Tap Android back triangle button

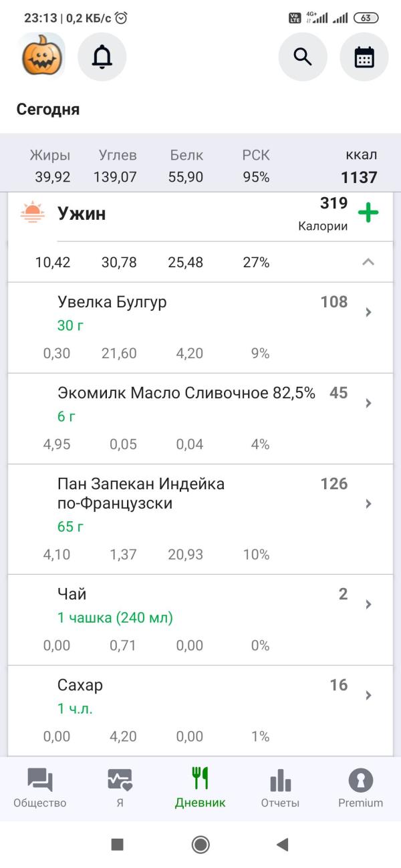[x=282, y=845]
